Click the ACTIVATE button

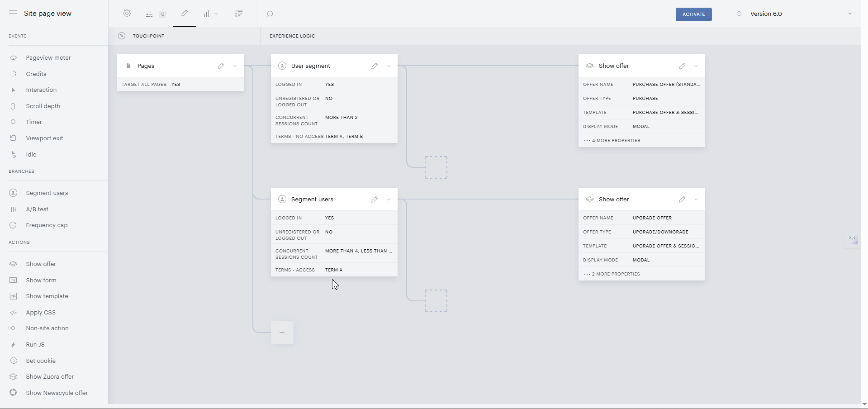click(694, 14)
